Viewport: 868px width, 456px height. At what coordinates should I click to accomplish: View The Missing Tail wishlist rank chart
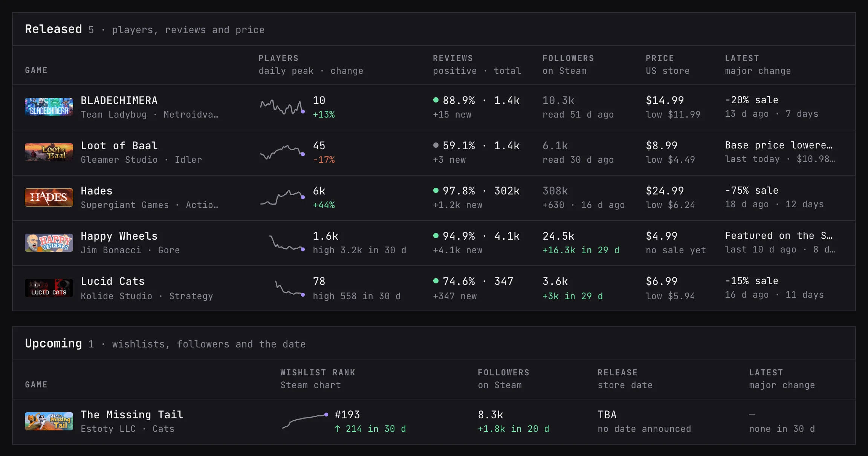point(305,421)
